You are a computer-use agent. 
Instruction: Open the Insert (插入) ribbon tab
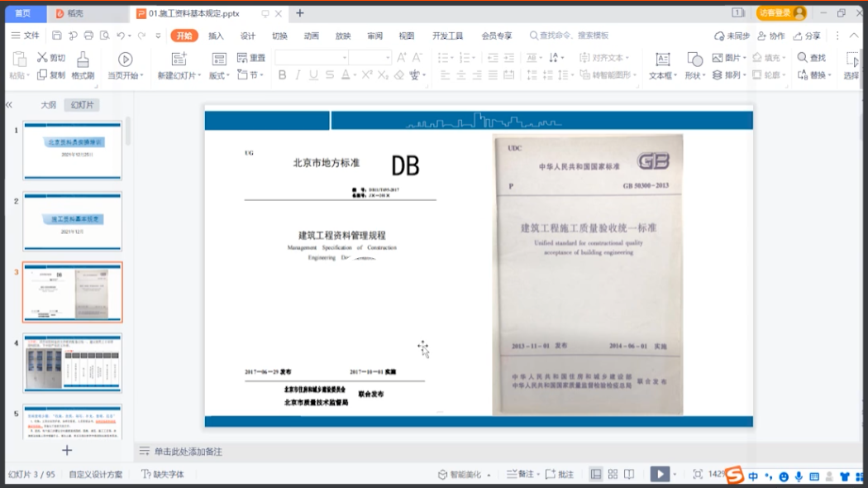tap(216, 36)
